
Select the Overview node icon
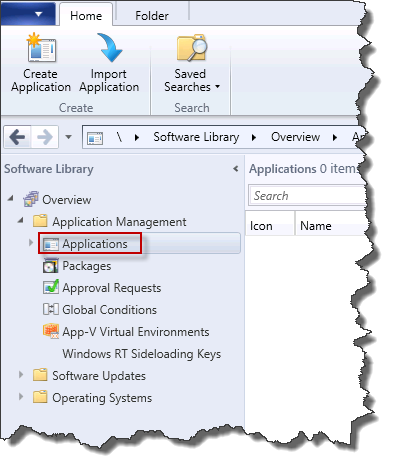[31, 199]
